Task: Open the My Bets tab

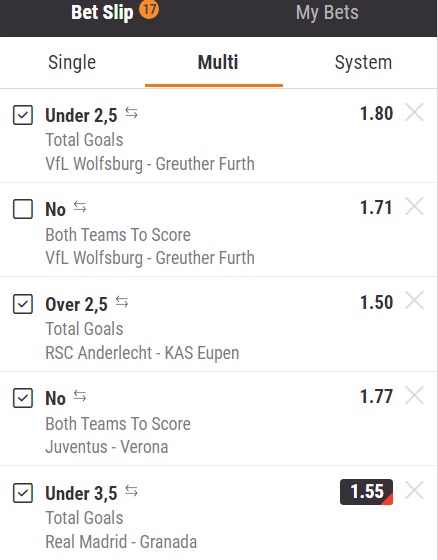Action: coord(327,13)
